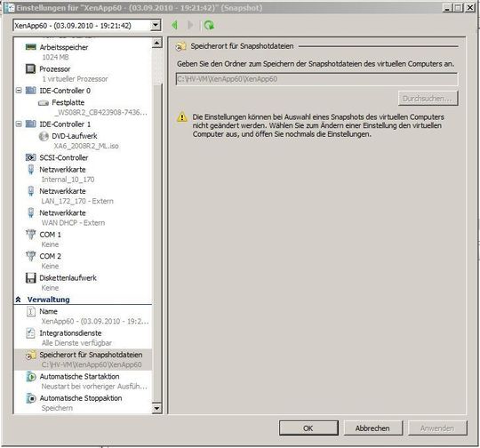Select the Integrationsdienste icon
Image resolution: width=480 pixels, height=448 pixels.
pyautogui.click(x=30, y=333)
